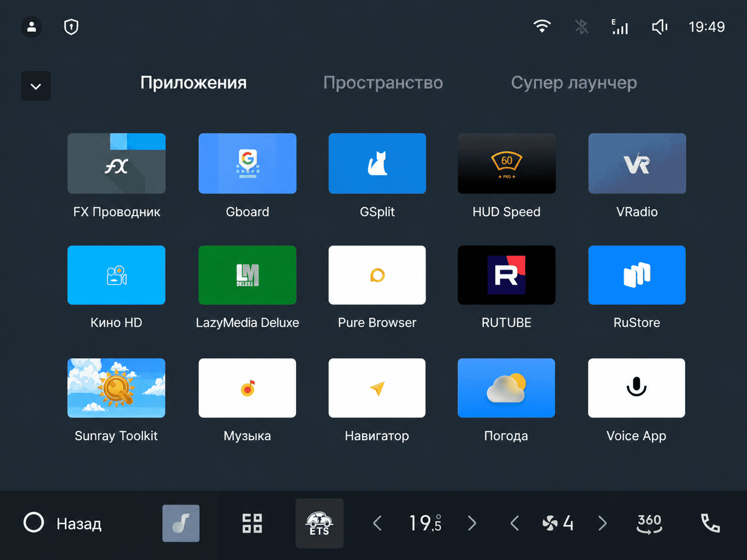Open the music note widget in dock
Image resolution: width=747 pixels, height=560 pixels.
pyautogui.click(x=181, y=523)
